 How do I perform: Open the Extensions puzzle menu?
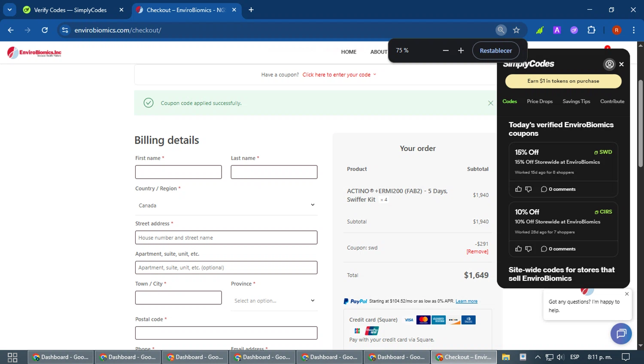591,30
